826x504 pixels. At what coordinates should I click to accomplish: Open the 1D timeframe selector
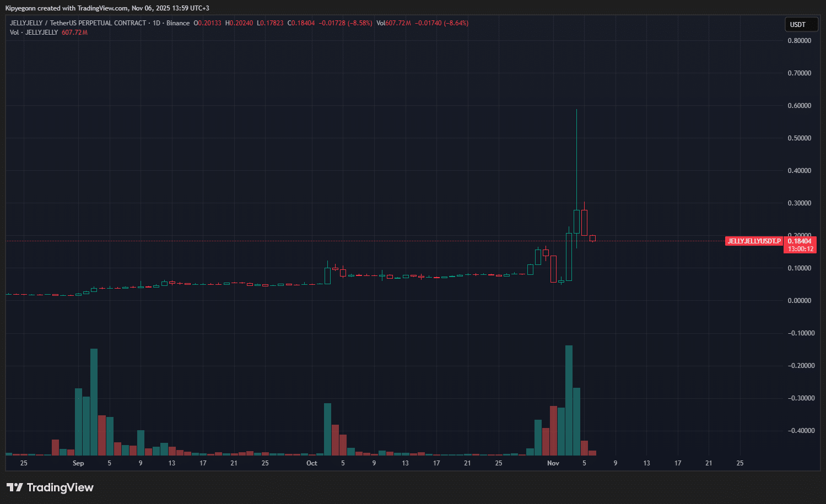(156, 23)
